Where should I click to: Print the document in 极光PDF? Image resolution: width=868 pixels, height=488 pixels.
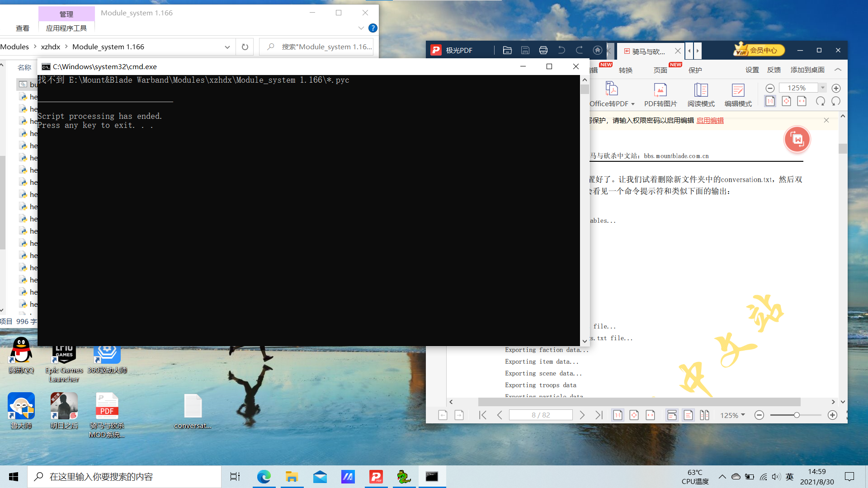click(x=543, y=50)
